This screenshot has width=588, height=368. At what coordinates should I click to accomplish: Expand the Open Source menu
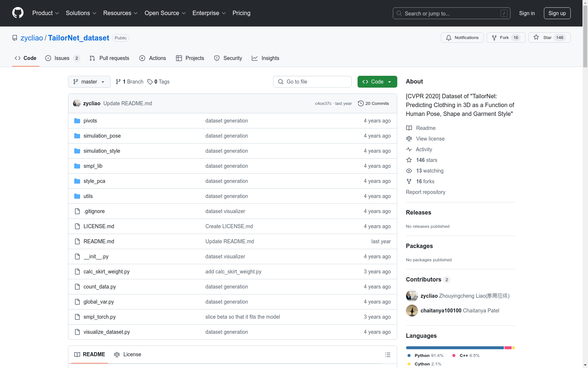[x=165, y=13]
